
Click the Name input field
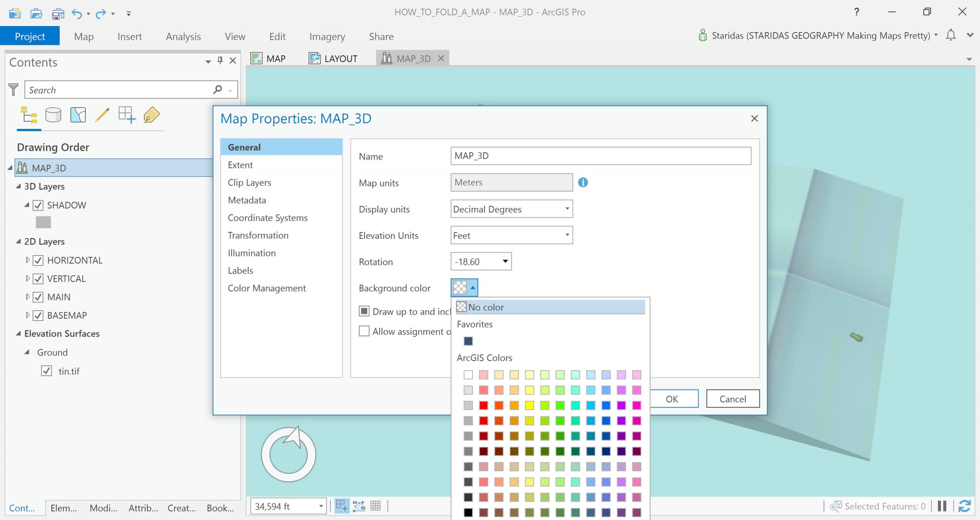pyautogui.click(x=600, y=156)
